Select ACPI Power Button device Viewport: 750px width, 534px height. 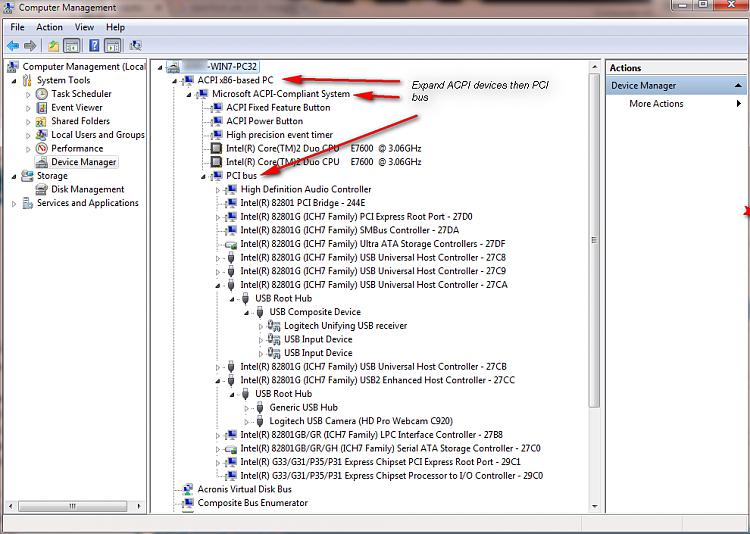(x=265, y=121)
